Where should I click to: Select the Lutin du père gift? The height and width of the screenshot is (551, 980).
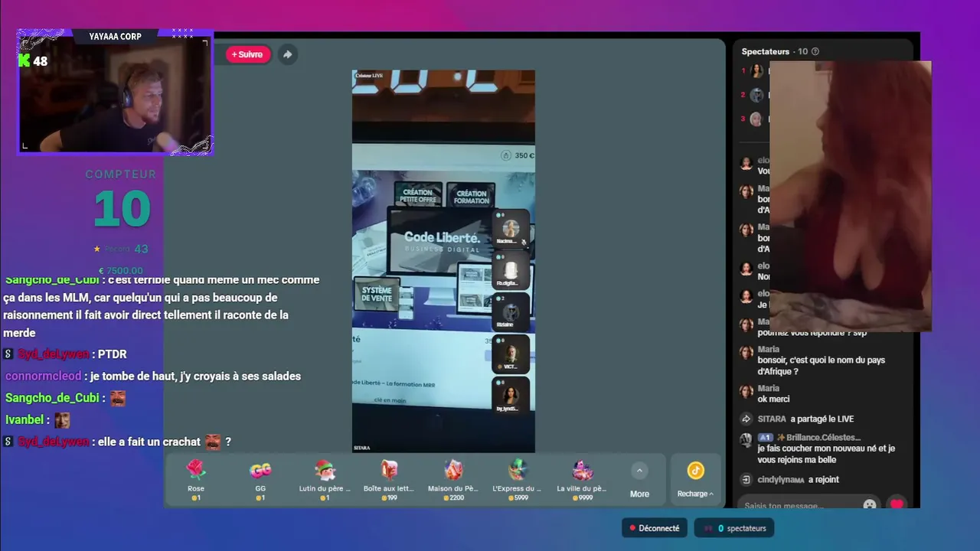[x=325, y=480]
